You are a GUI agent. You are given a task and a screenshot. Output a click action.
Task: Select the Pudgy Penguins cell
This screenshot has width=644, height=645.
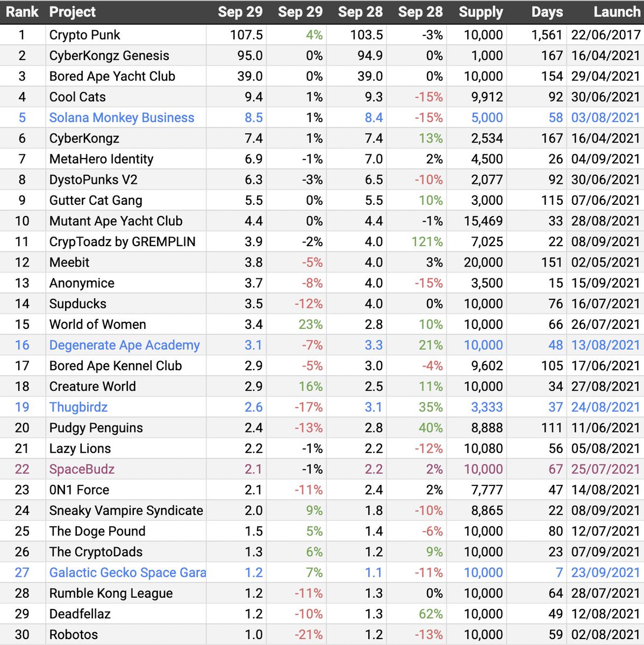(126, 428)
